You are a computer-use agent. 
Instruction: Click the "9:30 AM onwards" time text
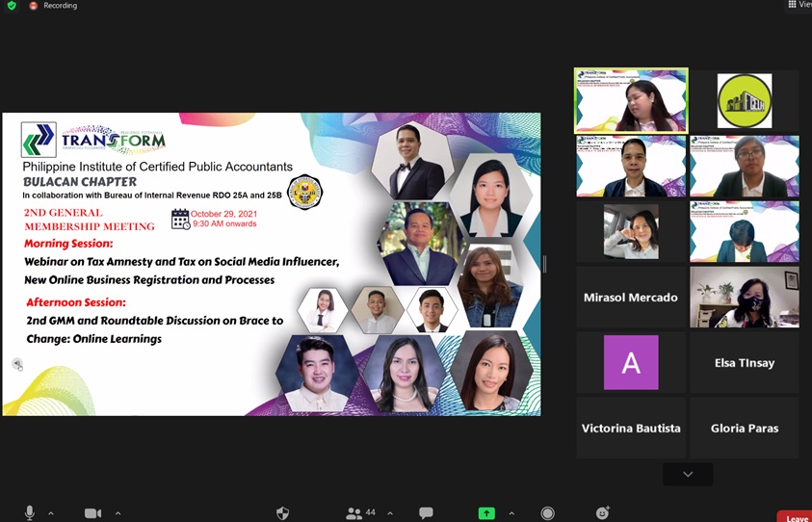coord(224,223)
